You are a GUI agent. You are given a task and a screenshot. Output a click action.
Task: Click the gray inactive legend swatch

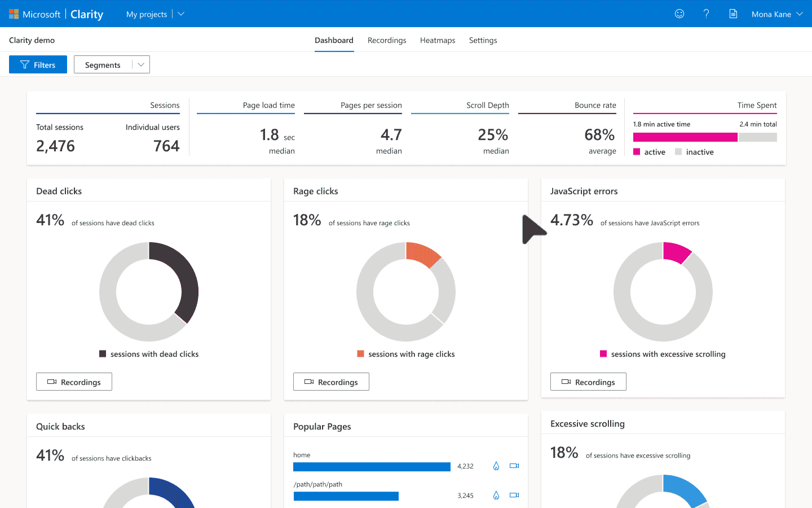678,151
